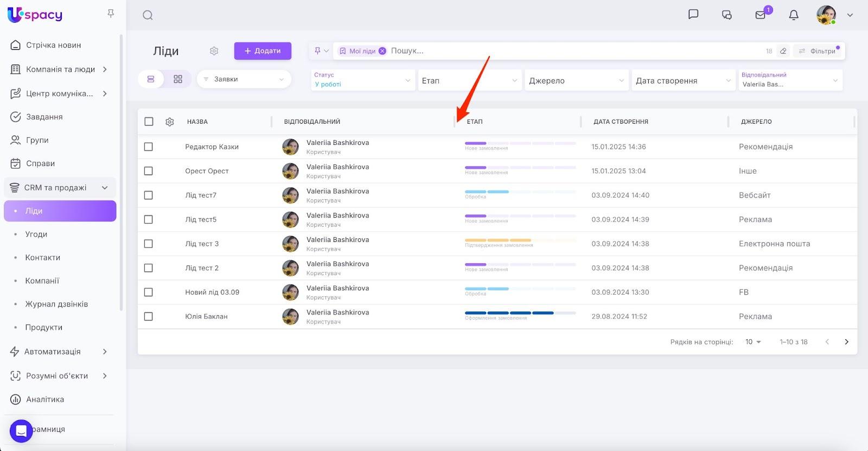The image size is (868, 451).
Task: Open Аналітика in the sidebar
Action: (45, 399)
